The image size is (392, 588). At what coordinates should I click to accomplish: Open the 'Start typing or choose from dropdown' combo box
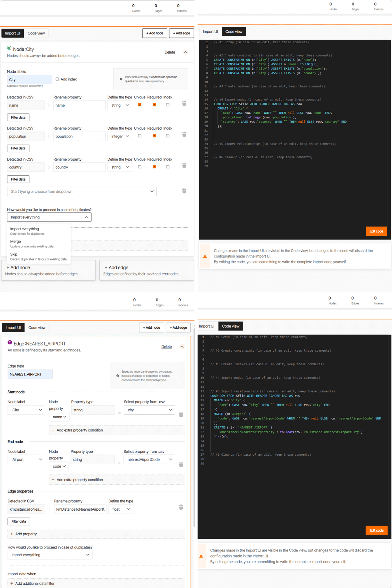click(x=82, y=191)
